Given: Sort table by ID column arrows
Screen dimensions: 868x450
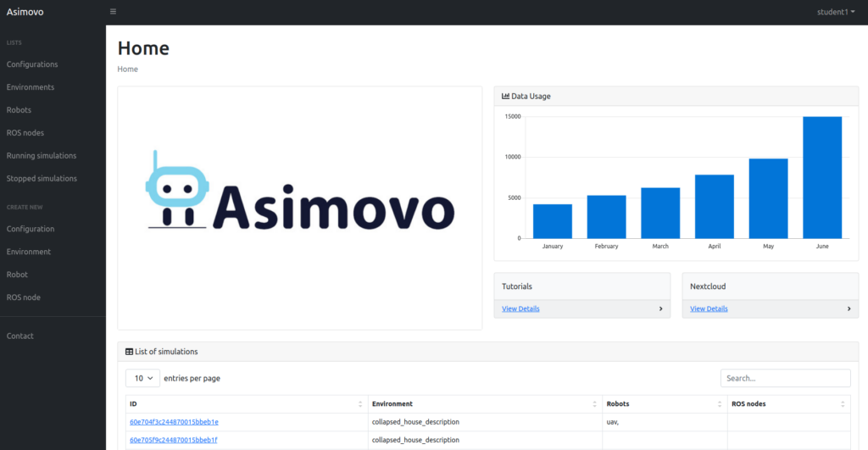Looking at the screenshot, I should point(359,404).
